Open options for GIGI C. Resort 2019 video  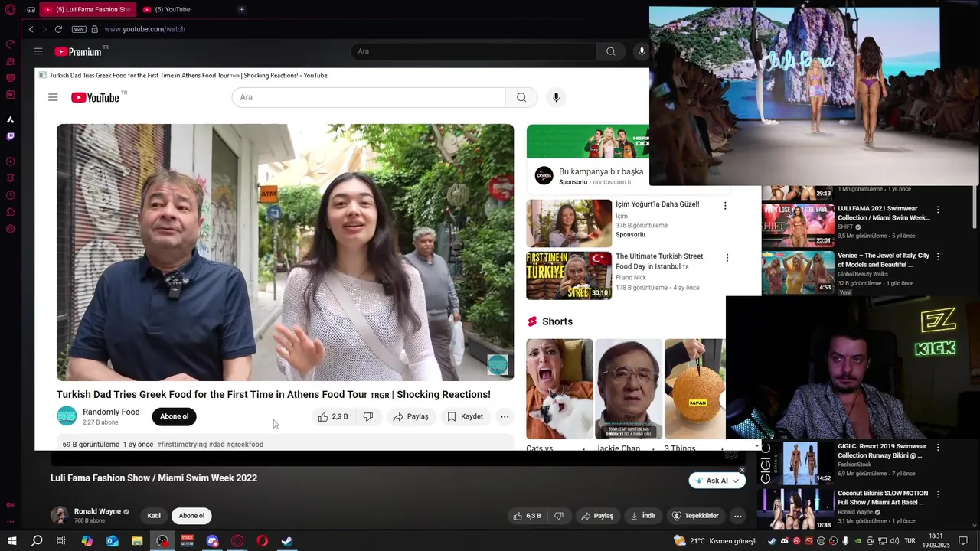pyautogui.click(x=938, y=447)
